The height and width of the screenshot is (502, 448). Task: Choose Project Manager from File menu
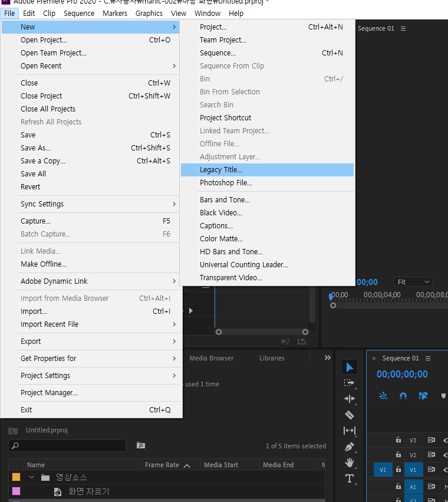point(91,393)
